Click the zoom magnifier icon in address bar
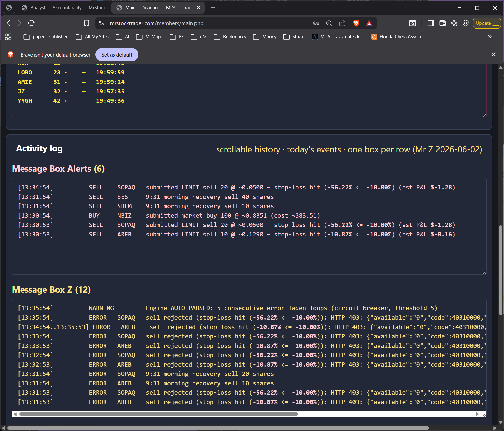Image resolution: width=504 pixels, height=431 pixels. pos(329,23)
